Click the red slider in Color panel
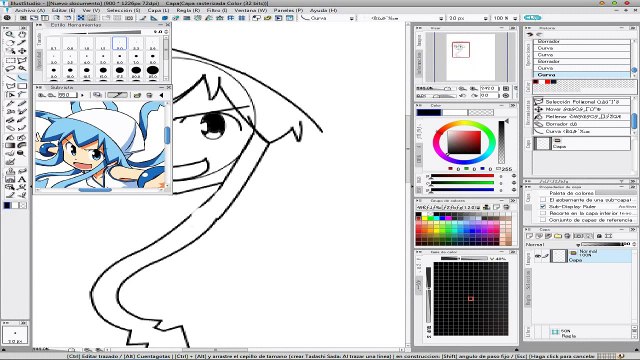The height and width of the screenshot is (360, 640). 462,176
